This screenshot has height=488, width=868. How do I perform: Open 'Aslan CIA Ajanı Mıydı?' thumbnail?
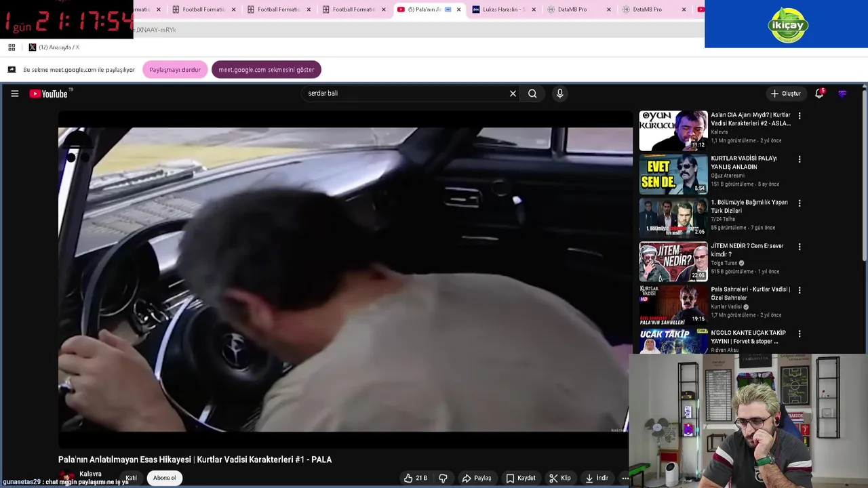(673, 131)
